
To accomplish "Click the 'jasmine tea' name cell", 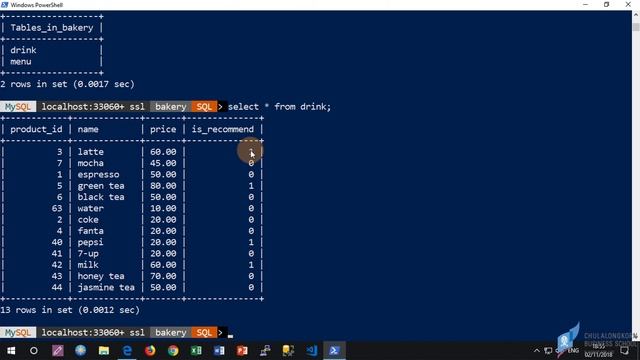I will pos(106,287).
